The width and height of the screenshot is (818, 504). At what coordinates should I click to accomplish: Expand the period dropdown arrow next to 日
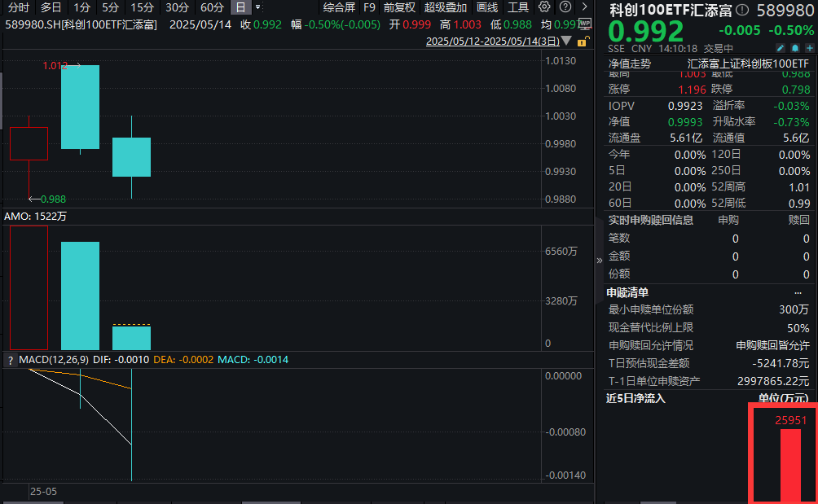coord(258,7)
